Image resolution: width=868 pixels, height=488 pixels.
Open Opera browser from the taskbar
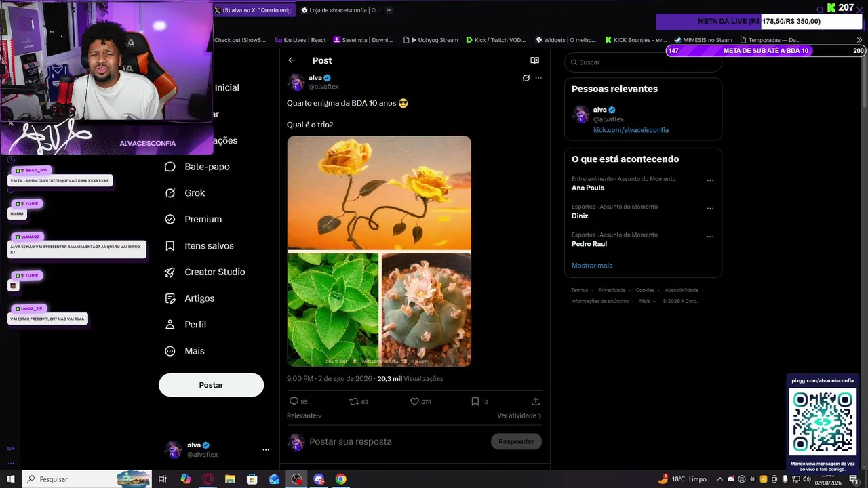pos(208,479)
